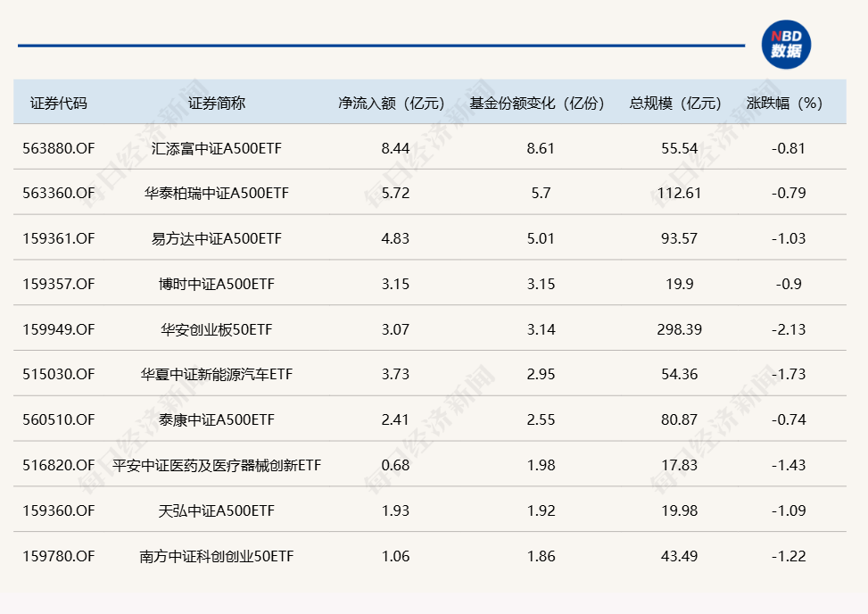Viewport: 868px width, 614px height.
Task: Select 平安中证医药及医疗器械创新ETF
Action: (x=218, y=465)
